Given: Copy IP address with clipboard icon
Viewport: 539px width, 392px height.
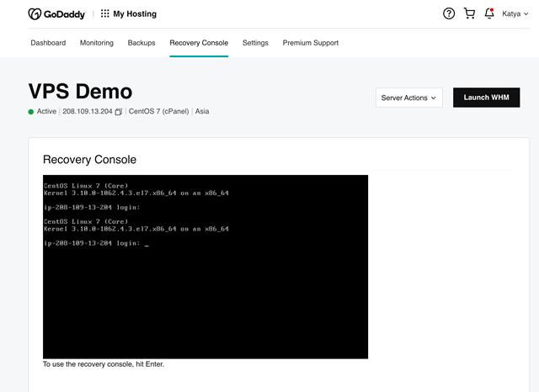Looking at the screenshot, I should click(x=119, y=112).
